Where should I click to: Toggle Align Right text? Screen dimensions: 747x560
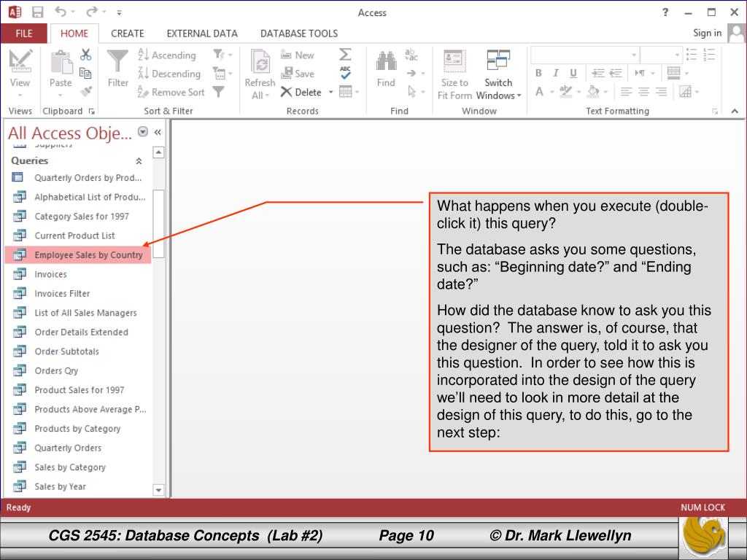pos(661,91)
